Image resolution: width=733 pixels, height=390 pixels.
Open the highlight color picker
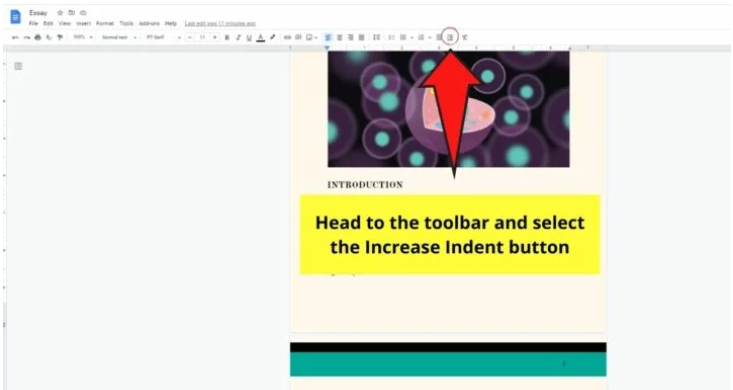272,37
